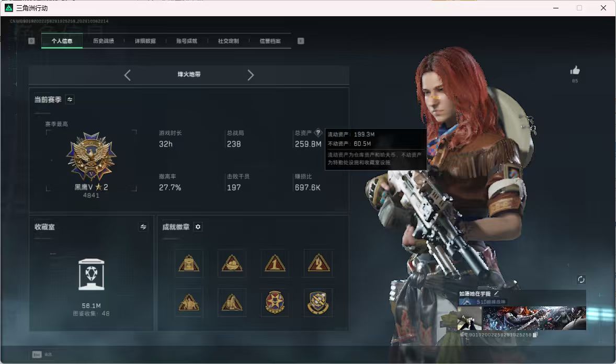Select the 个人信息 tab
The width and height of the screenshot is (616, 364).
point(62,41)
